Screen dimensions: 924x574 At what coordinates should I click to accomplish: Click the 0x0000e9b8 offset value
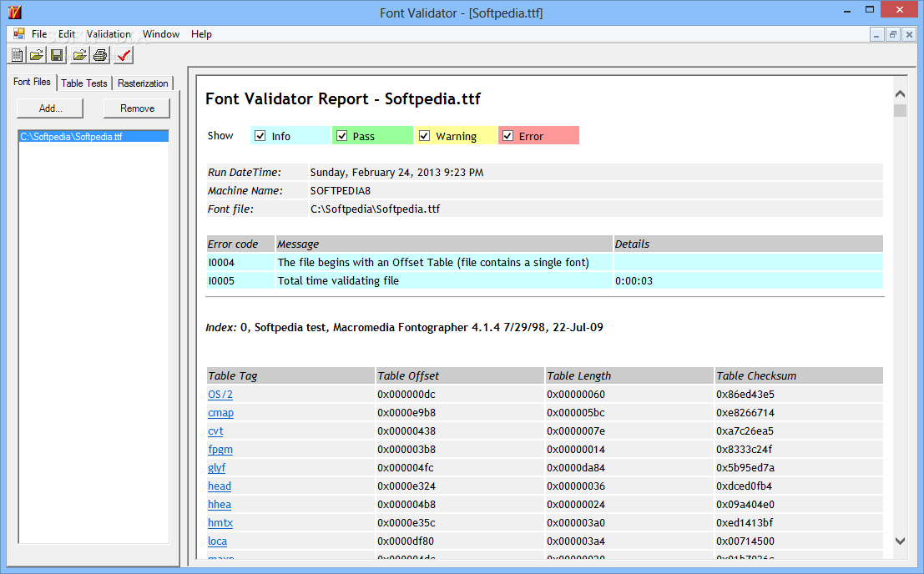406,413
